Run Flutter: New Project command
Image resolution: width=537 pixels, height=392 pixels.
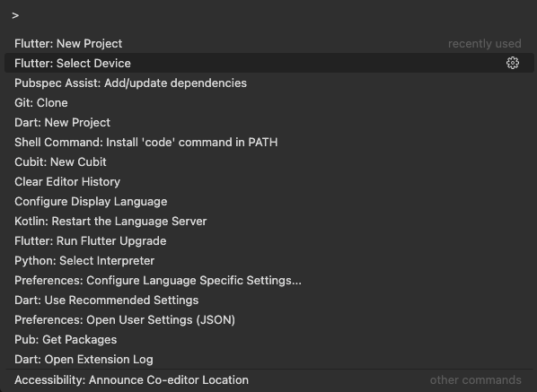pyautogui.click(x=269, y=43)
